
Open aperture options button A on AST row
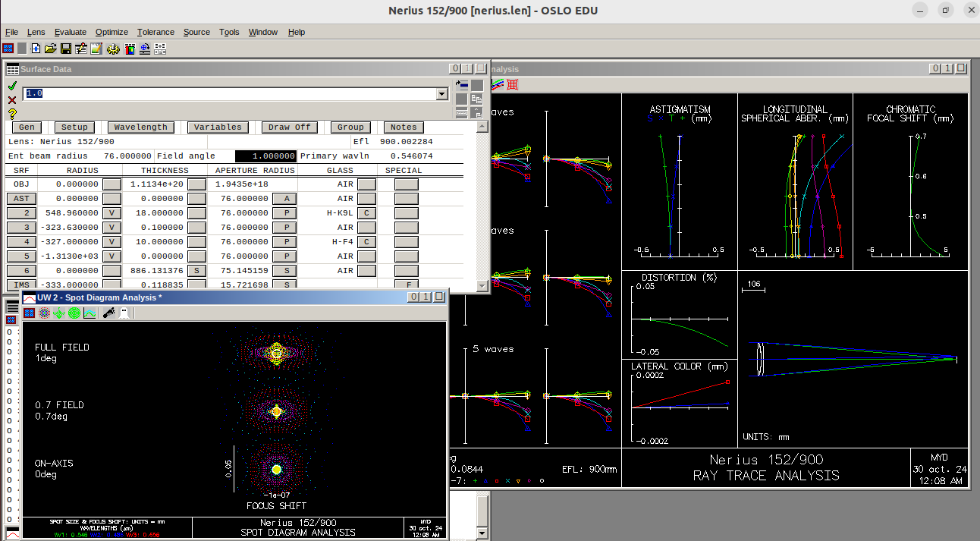(x=285, y=199)
